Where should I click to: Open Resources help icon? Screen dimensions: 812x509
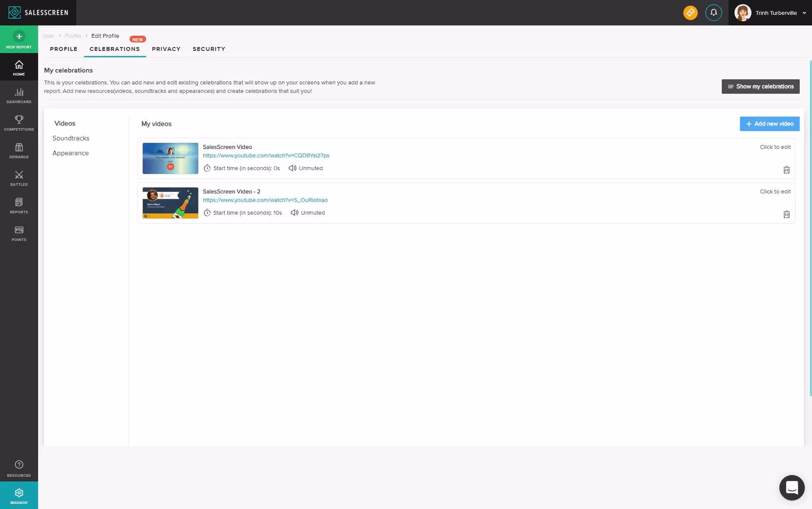(19, 468)
